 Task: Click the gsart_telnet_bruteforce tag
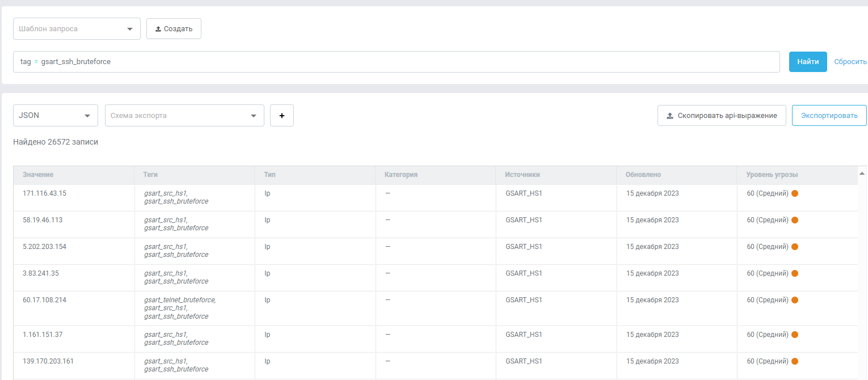[180, 300]
